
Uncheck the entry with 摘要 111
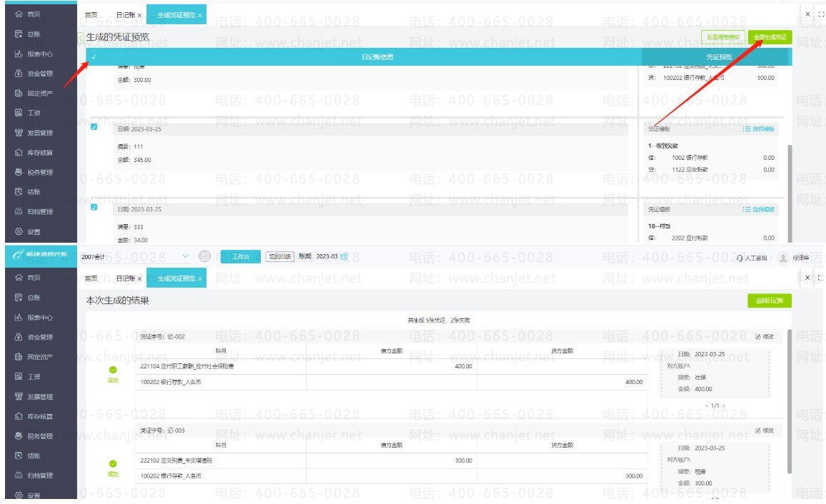tap(94, 127)
